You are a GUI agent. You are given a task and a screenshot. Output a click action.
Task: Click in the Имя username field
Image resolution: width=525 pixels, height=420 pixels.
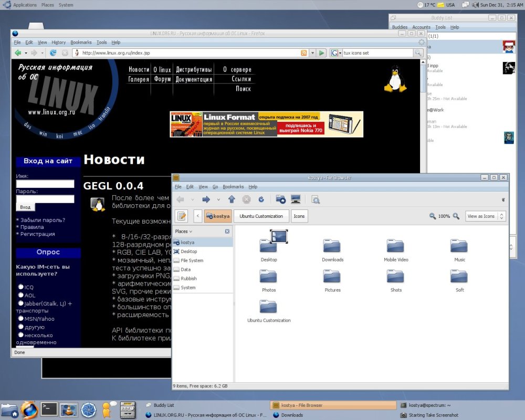coord(45,184)
